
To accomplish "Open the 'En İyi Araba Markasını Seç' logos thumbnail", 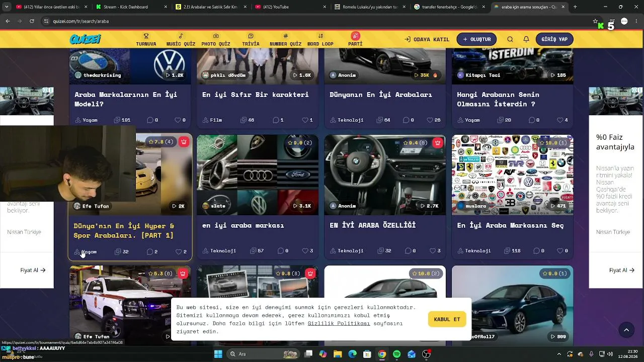I will pyautogui.click(x=512, y=175).
